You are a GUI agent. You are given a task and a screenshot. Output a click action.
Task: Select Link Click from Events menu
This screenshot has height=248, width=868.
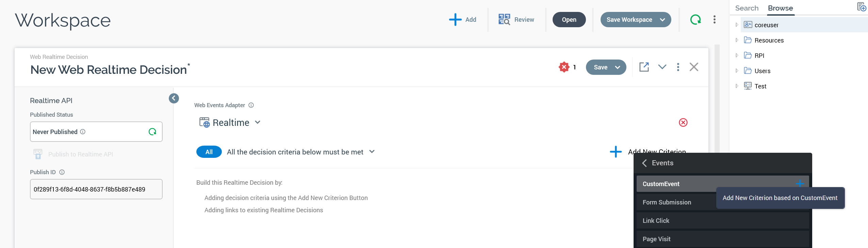pos(656,220)
